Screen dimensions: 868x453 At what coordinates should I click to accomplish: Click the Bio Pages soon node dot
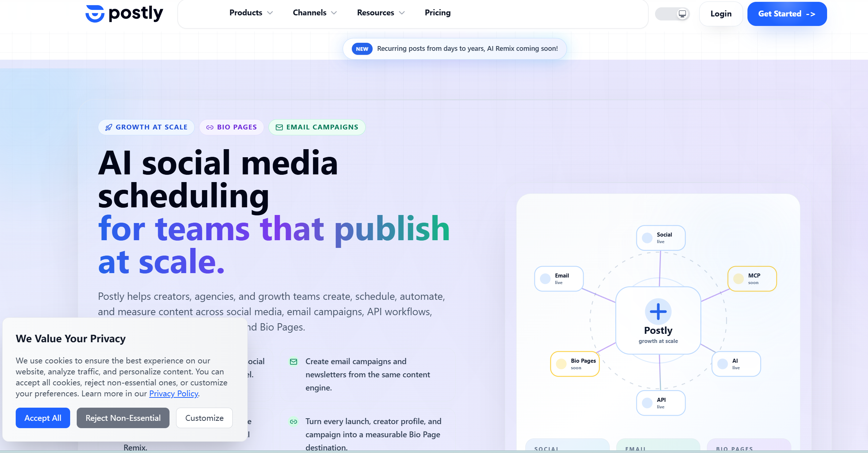point(561,364)
